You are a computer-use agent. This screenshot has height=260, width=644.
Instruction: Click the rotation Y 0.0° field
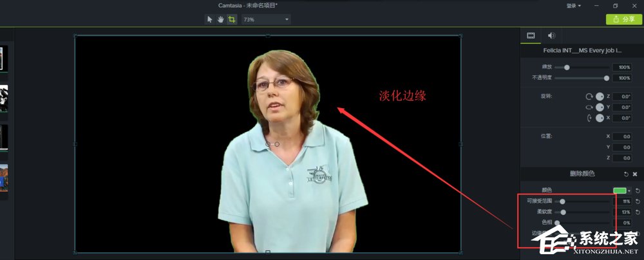pyautogui.click(x=622, y=107)
